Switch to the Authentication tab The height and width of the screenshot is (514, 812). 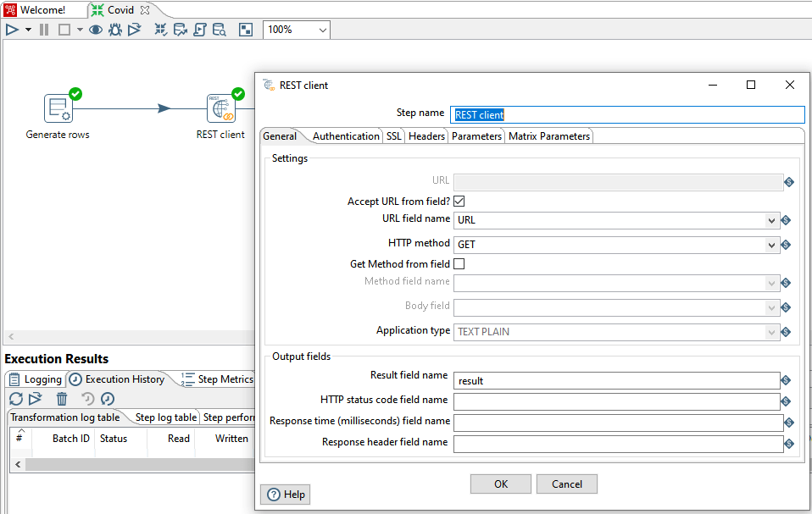[x=346, y=136]
